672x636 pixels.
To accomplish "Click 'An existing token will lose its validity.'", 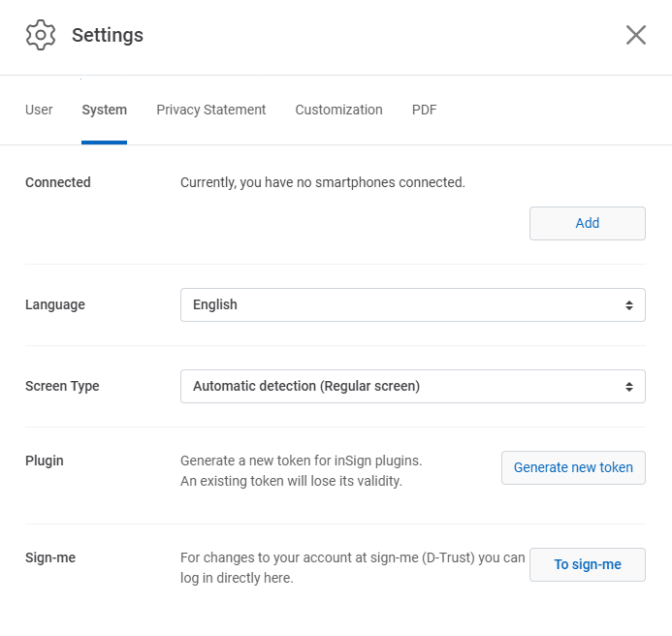I will (291, 481).
